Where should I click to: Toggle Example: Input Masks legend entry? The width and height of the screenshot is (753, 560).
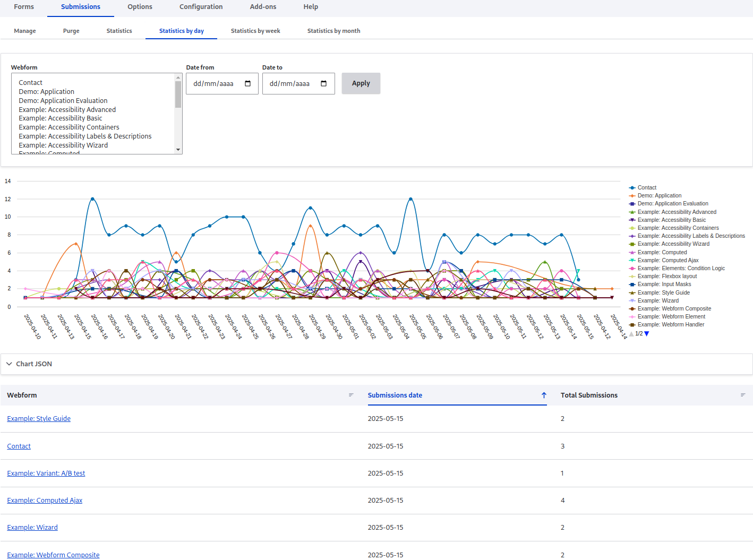point(660,284)
